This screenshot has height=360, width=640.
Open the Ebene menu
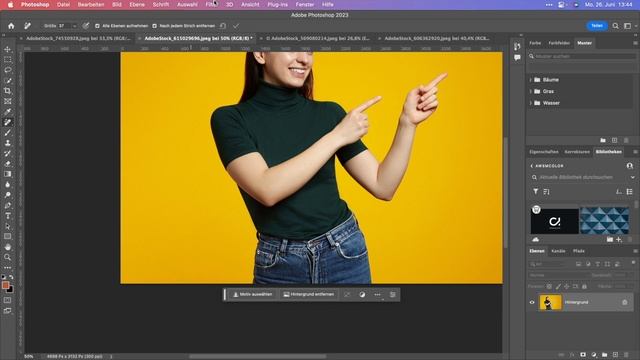tap(137, 4)
